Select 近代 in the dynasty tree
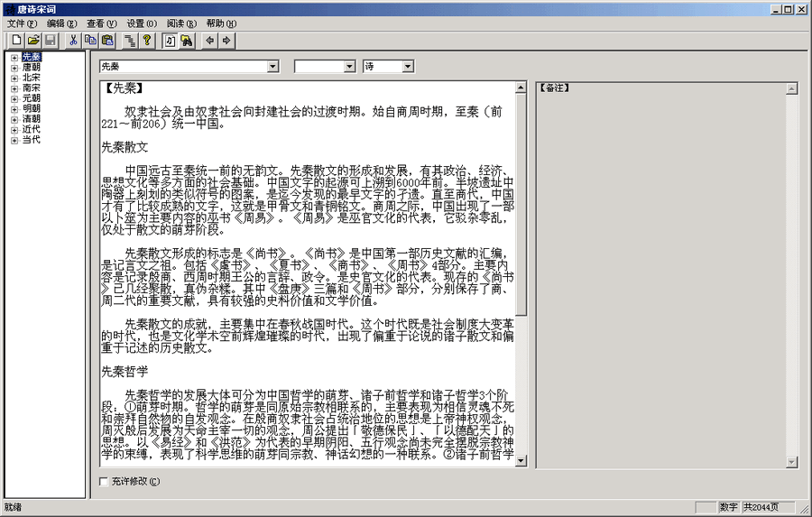The width and height of the screenshot is (812, 517). tap(31, 130)
